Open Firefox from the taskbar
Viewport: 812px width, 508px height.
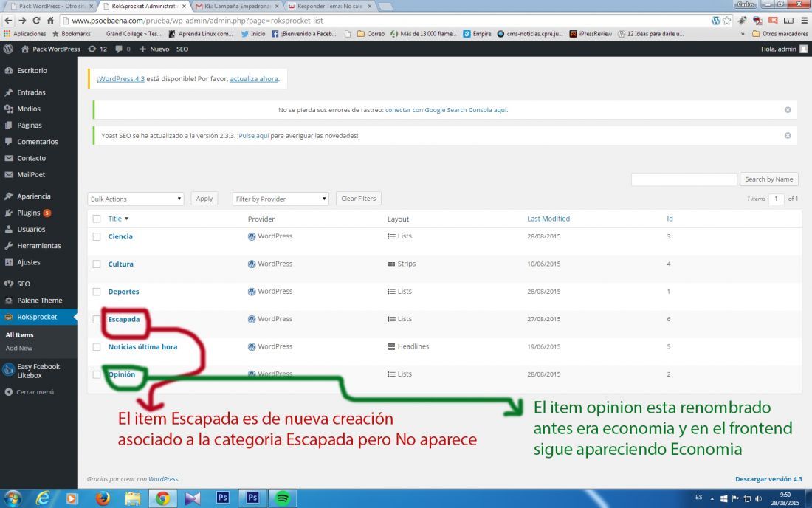coord(103,498)
